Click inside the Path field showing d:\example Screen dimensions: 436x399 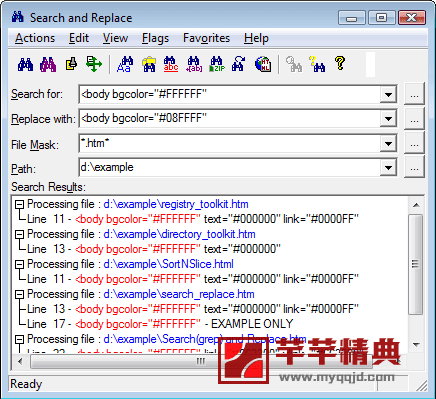pyautogui.click(x=230, y=167)
